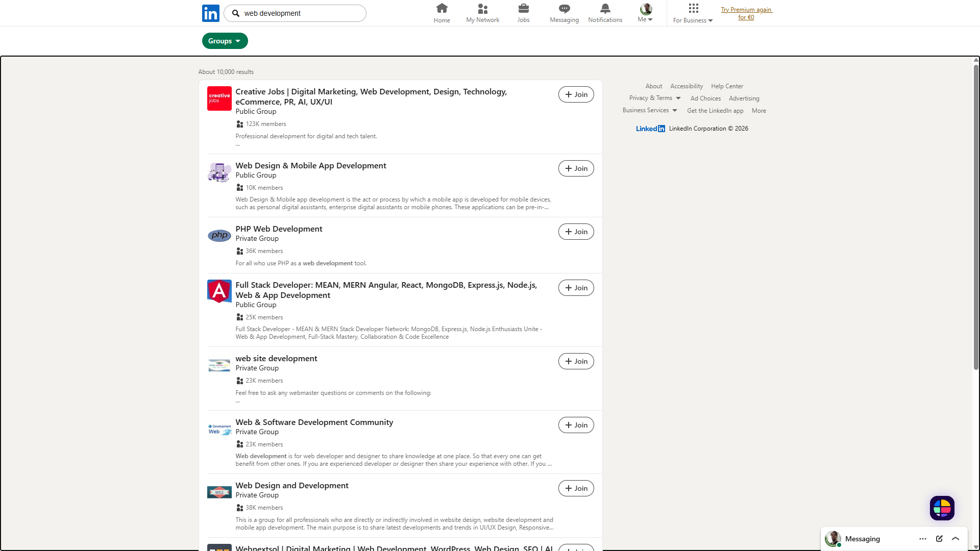Screen dimensions: 980x551
Task: Click the Messaging overlay profile avatar
Action: click(833, 539)
